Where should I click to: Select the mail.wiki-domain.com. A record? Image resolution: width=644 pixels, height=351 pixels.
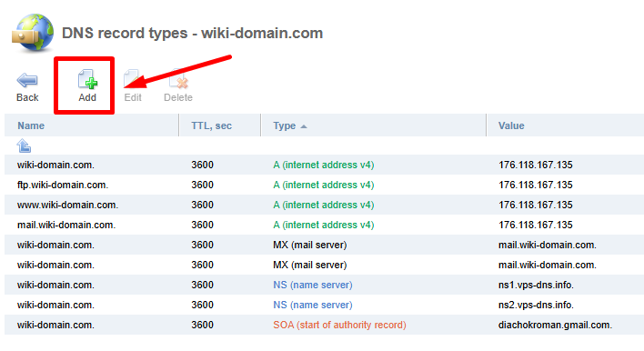pyautogui.click(x=324, y=225)
